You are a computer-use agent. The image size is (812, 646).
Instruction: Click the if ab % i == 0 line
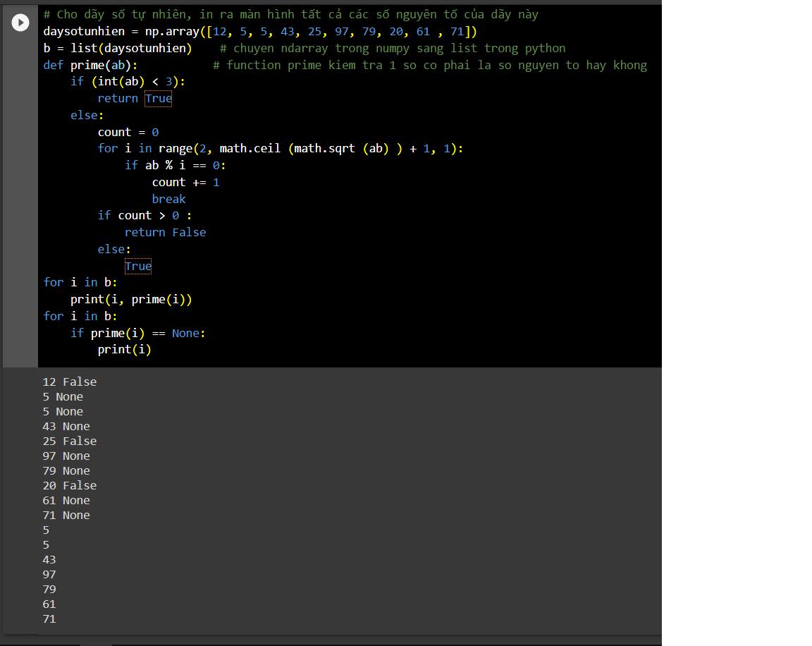[175, 165]
